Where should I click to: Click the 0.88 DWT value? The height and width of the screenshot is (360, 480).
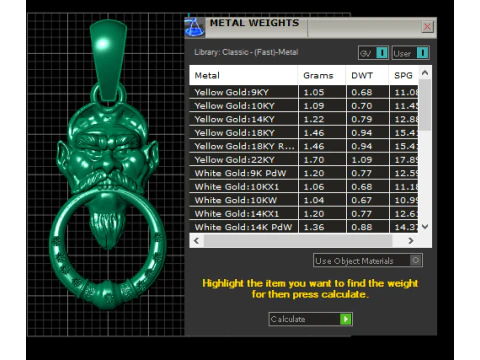362,227
